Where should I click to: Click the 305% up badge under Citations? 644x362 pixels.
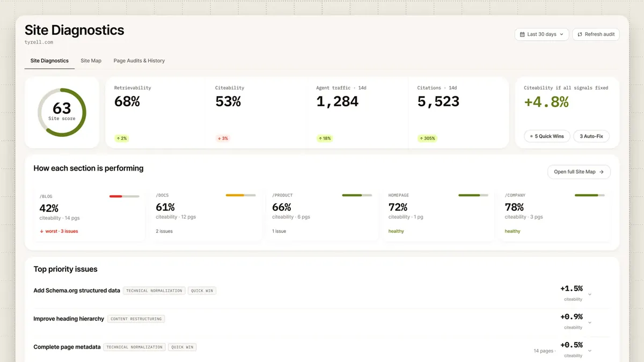[427, 138]
